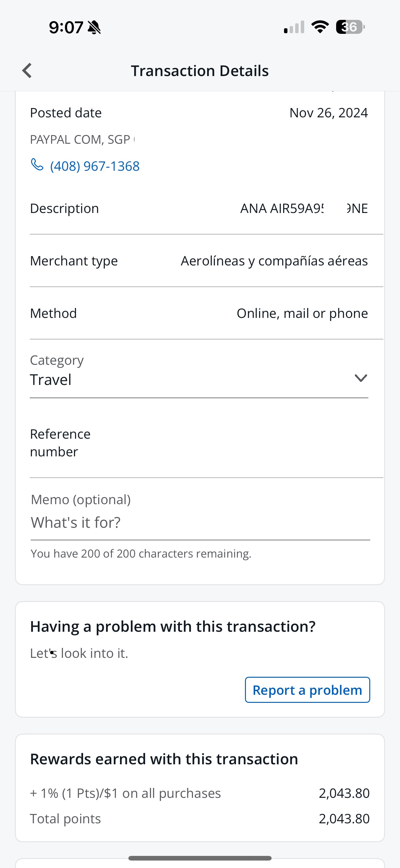Tap the home indicator bar
This screenshot has width=400, height=868.
[x=200, y=858]
